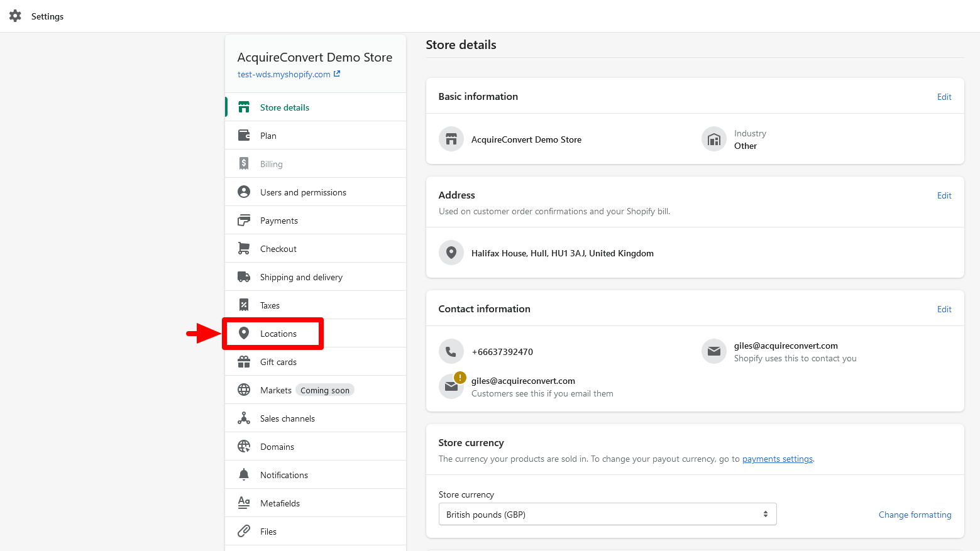Select Taxes in the settings sidebar
The image size is (980, 551).
coord(270,305)
